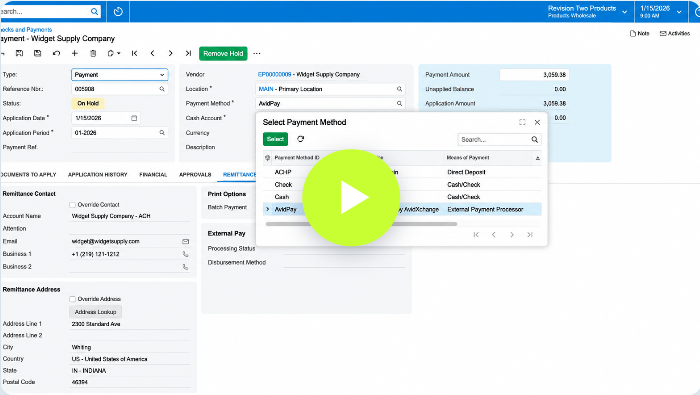Select the AvidPay payment method row
The height and width of the screenshot is (395, 700).
point(402,209)
